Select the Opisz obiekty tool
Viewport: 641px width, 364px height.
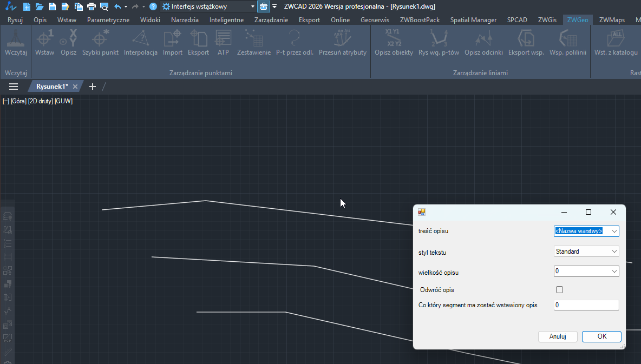point(394,42)
